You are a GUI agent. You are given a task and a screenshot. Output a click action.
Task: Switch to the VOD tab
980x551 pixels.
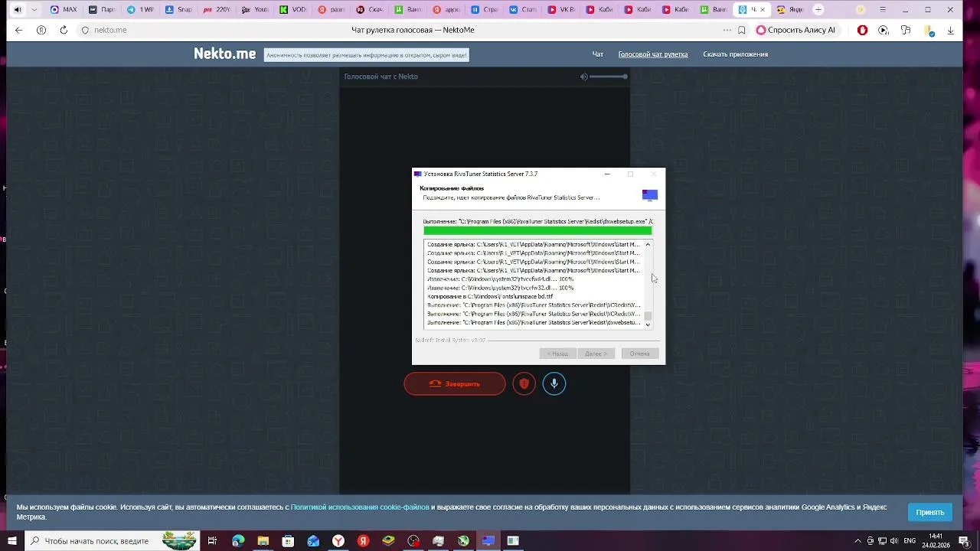click(x=294, y=10)
